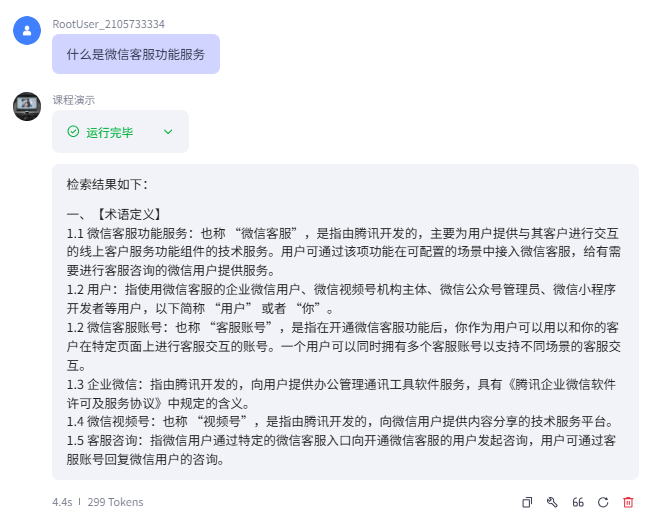Click the 299 Tokens label
The height and width of the screenshot is (523, 647).
(x=115, y=502)
